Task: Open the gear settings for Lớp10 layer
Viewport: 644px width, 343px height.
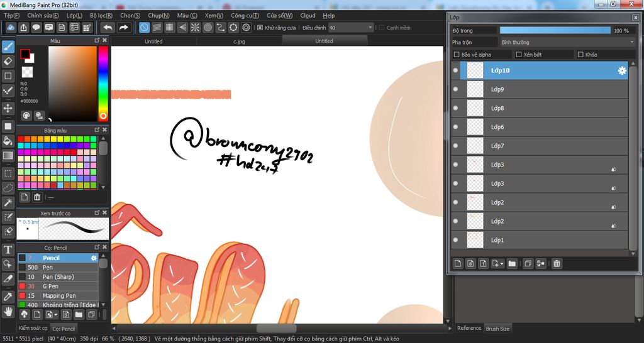Action: pos(622,70)
